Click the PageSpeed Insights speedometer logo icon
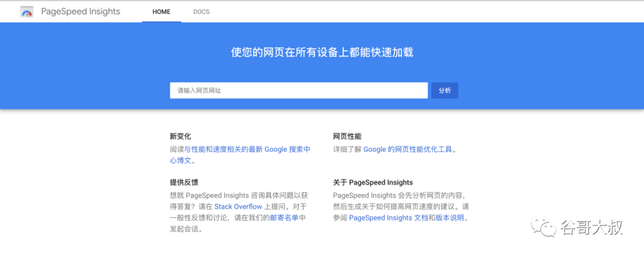 click(27, 12)
